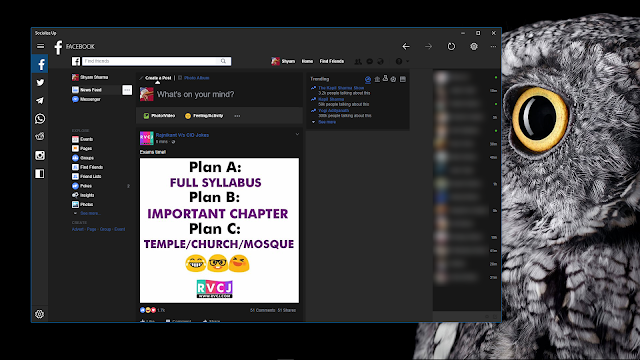Go to Home in Facebook header
Screen dimensions: 640x360
pyautogui.click(x=307, y=61)
